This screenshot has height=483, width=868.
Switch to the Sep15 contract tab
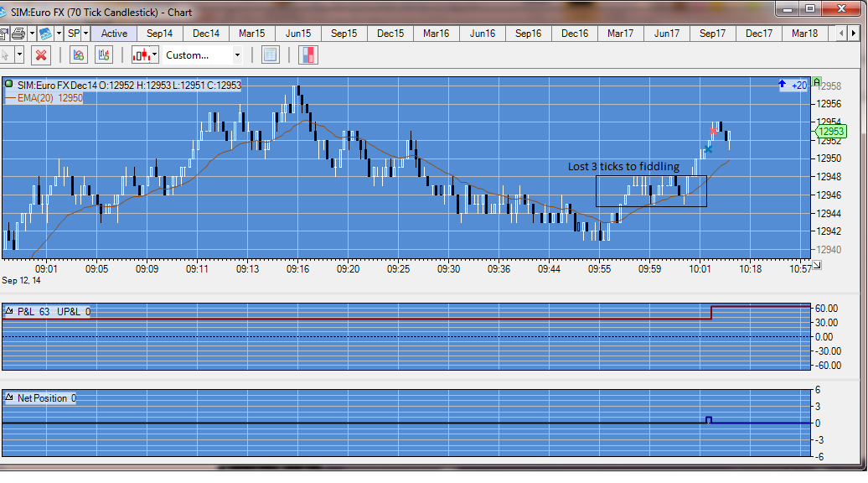[x=344, y=34]
